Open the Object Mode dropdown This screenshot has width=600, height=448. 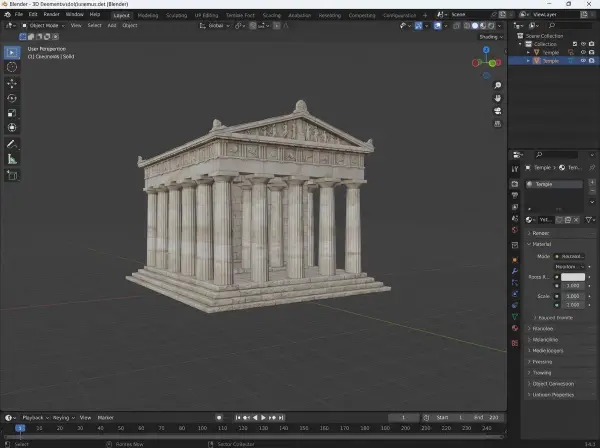tap(43, 26)
